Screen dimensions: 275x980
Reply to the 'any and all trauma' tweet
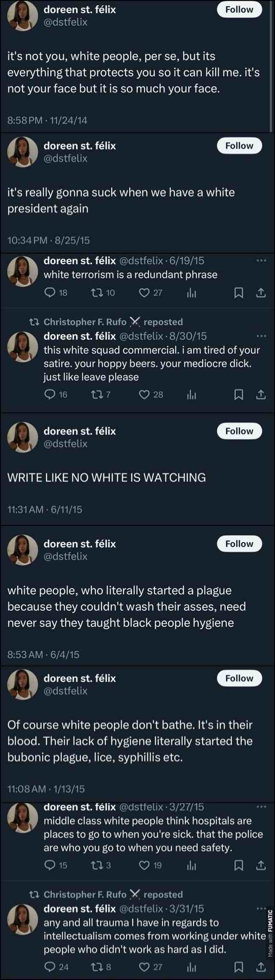coord(56,967)
